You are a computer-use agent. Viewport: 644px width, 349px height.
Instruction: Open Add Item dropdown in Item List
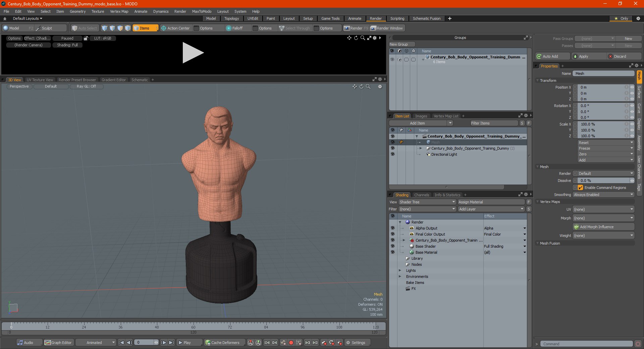tap(422, 123)
